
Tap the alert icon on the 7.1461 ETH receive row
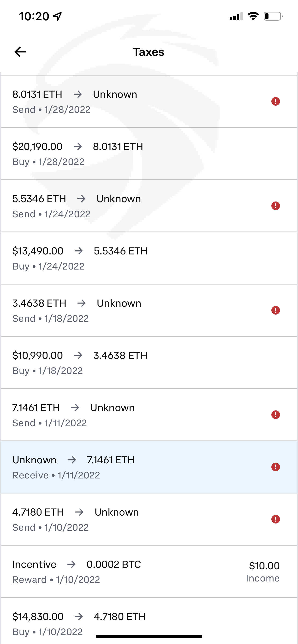pyautogui.click(x=275, y=467)
